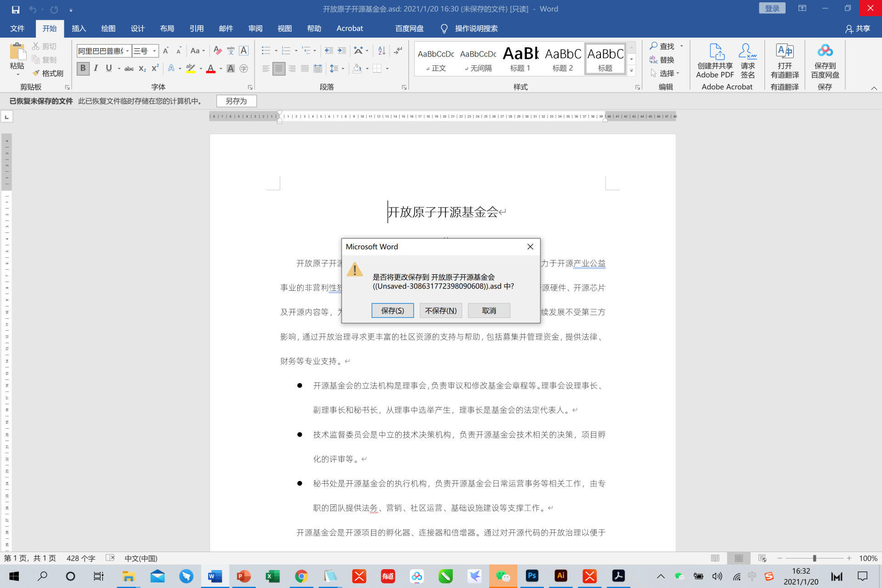Open Photoshop from the taskbar
Viewport: 882px width, 588px height.
coord(532,576)
